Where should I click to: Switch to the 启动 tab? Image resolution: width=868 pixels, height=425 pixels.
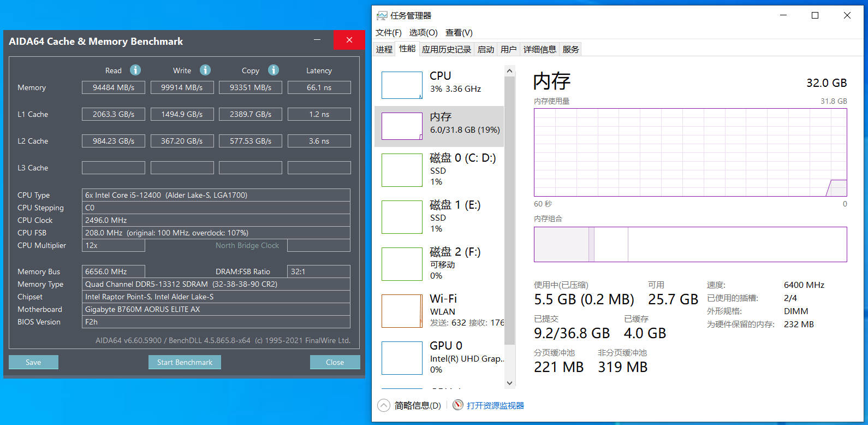486,50
